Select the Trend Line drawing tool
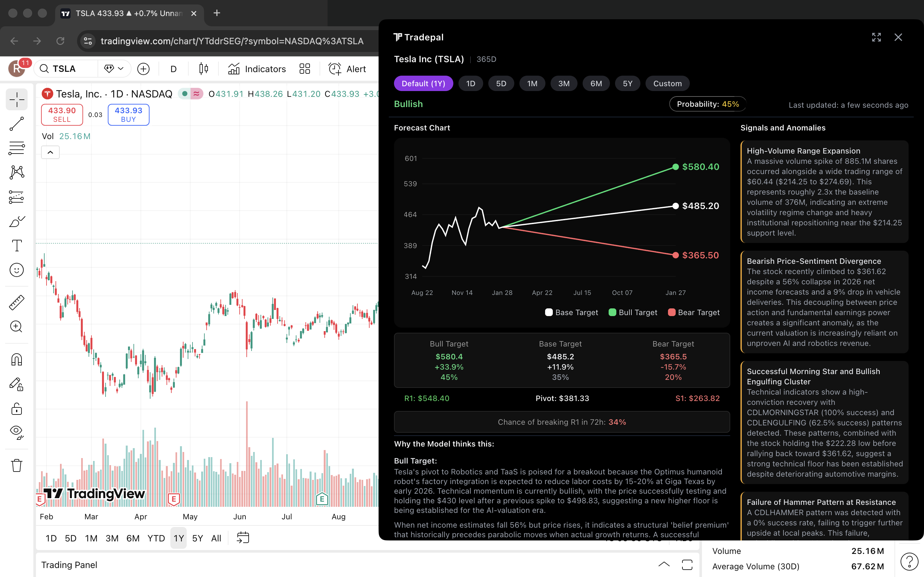Image resolution: width=924 pixels, height=577 pixels. (x=16, y=124)
